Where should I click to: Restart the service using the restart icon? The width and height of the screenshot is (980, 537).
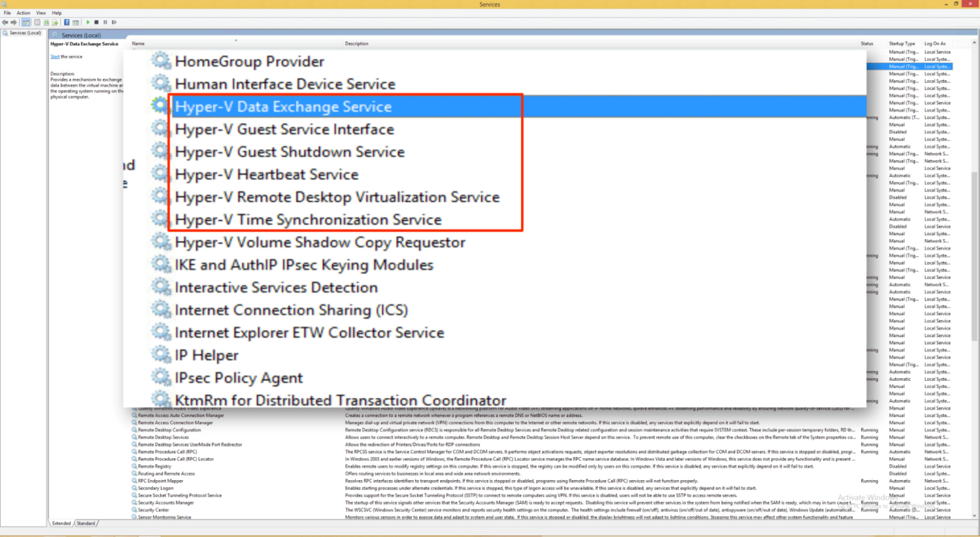tap(115, 22)
